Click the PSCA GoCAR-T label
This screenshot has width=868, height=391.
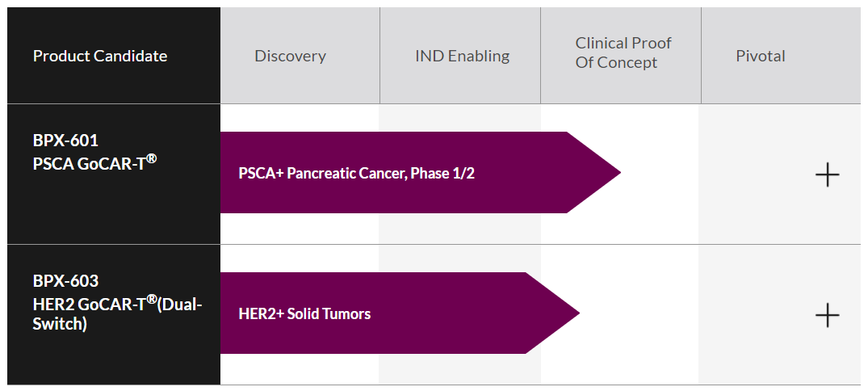[89, 162]
